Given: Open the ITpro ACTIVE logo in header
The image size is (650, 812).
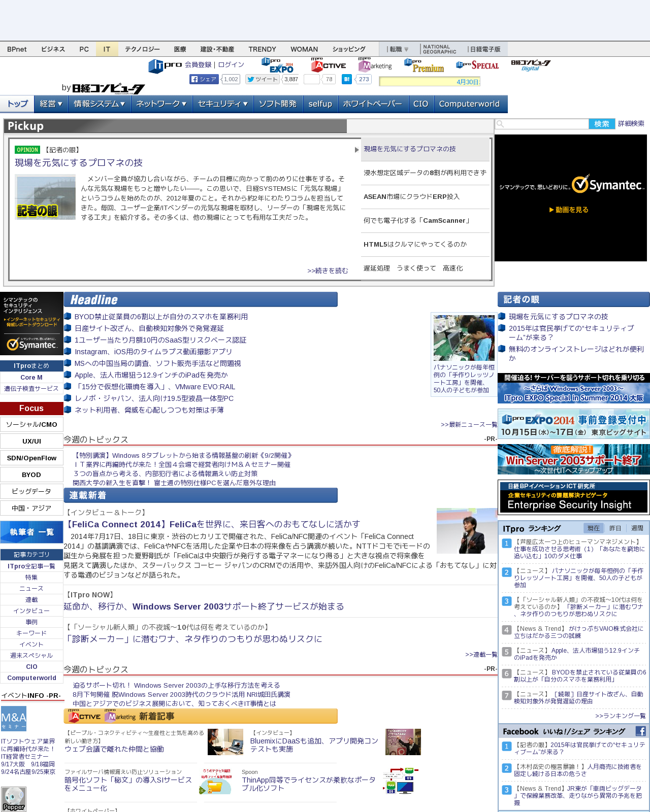Looking at the screenshot, I should click(329, 65).
